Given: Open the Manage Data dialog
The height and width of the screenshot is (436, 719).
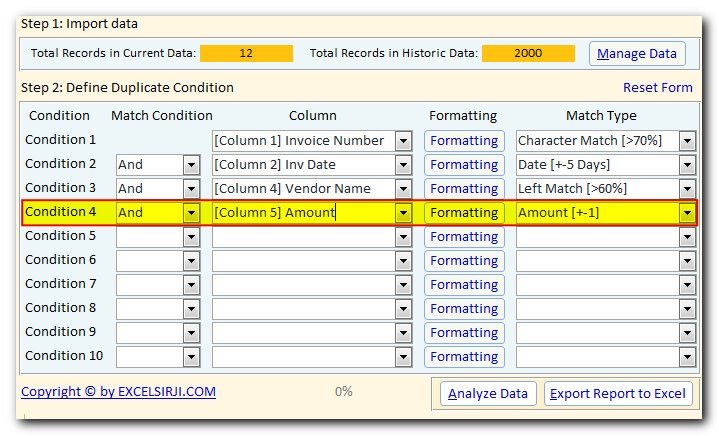Looking at the screenshot, I should click(637, 54).
